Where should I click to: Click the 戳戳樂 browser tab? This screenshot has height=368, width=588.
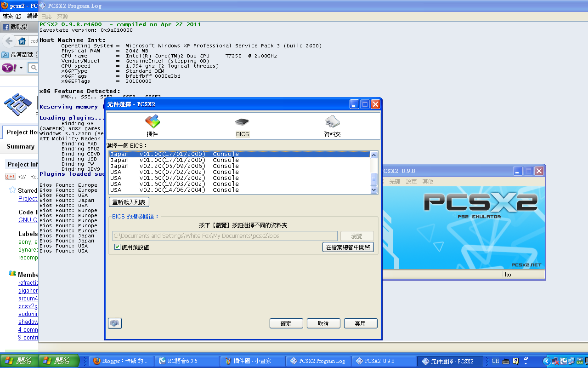19,27
